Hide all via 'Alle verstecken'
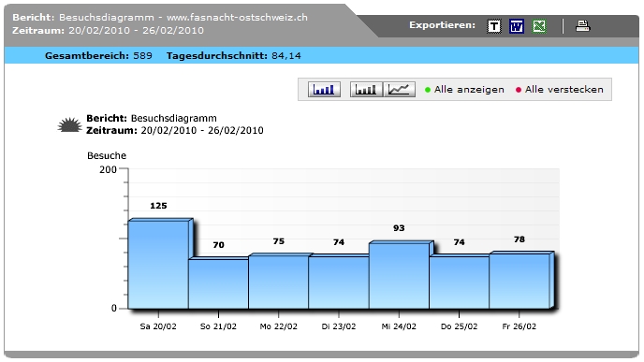The height and width of the screenshot is (362, 644). [x=560, y=90]
